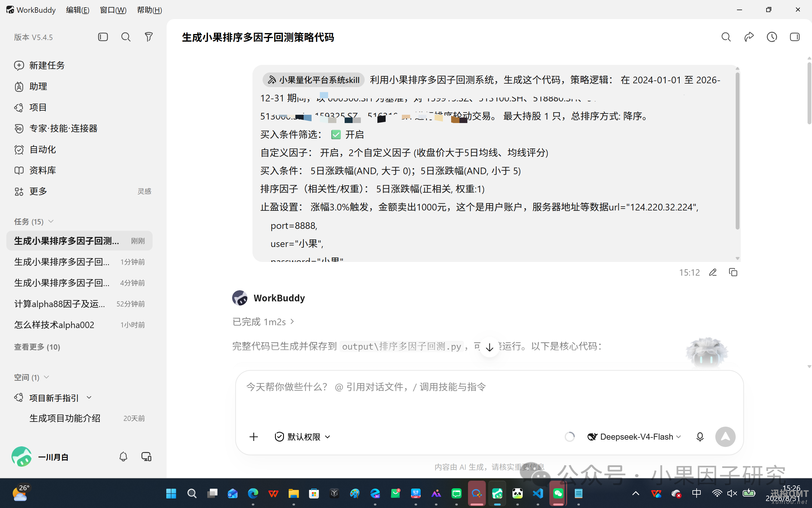Click the filter funnel icon in sidebar
The height and width of the screenshot is (508, 812).
[148, 37]
